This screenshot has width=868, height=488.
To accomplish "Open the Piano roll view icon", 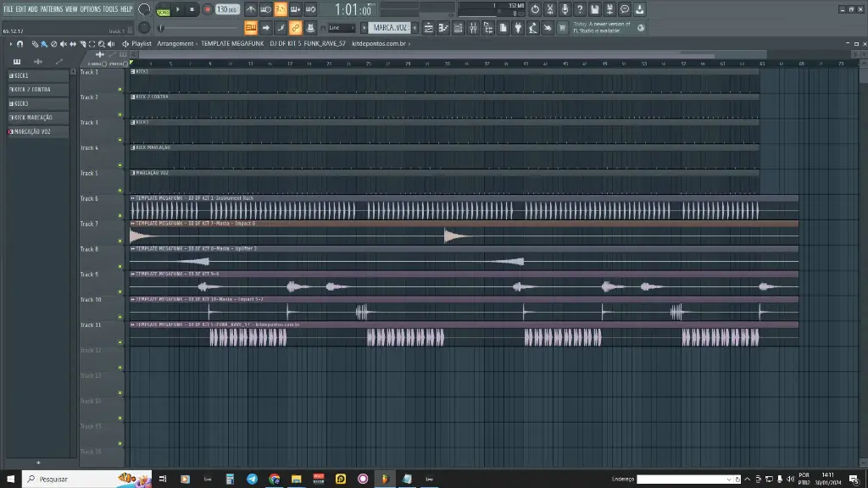I will tap(442, 28).
